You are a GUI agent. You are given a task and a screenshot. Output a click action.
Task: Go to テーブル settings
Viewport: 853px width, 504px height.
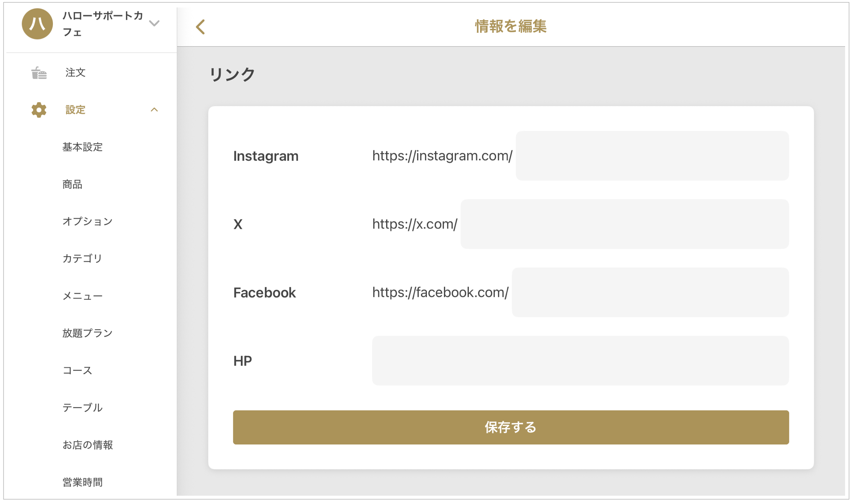83,408
